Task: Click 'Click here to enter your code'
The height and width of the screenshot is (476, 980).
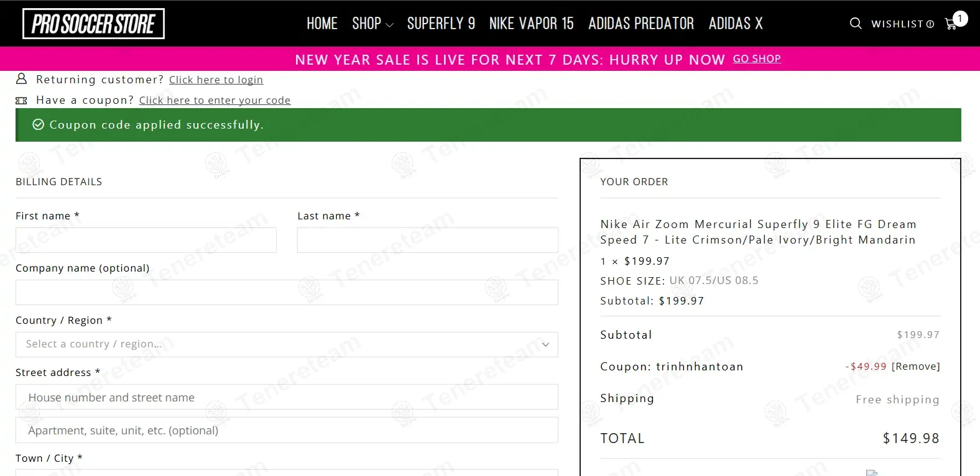Action: [x=215, y=100]
